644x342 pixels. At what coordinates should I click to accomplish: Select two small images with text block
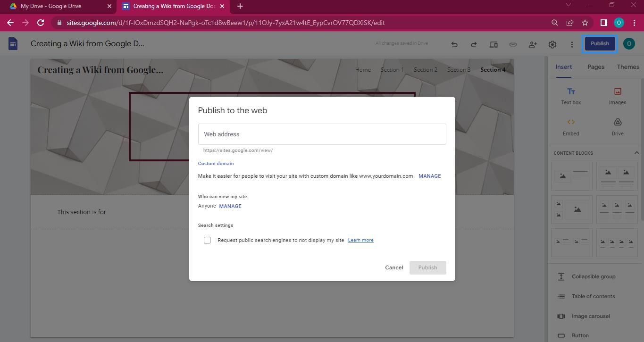pos(572,243)
